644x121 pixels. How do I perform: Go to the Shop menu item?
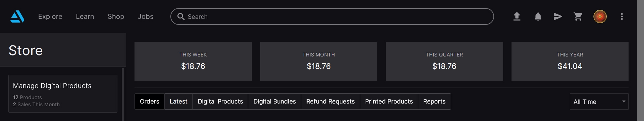point(116,16)
